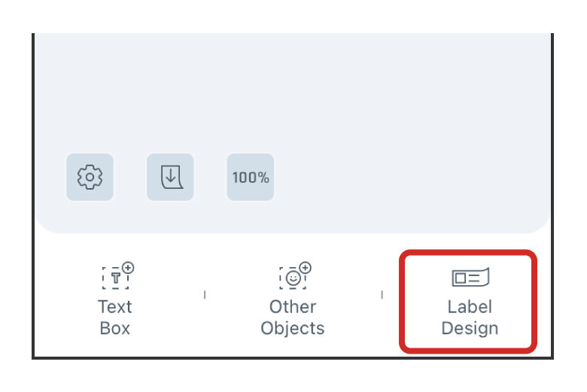Click the word "Objects" in the bottom bar
This screenshot has height=392, width=587.
293,329
